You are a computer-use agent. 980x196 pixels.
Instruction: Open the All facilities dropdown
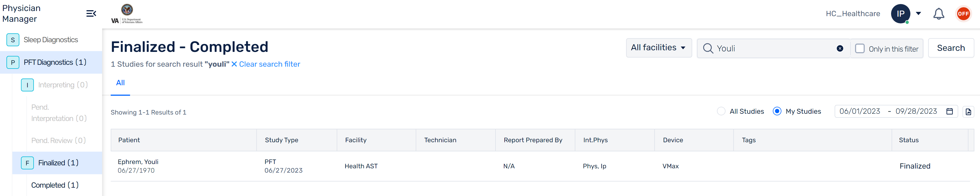[659, 48]
